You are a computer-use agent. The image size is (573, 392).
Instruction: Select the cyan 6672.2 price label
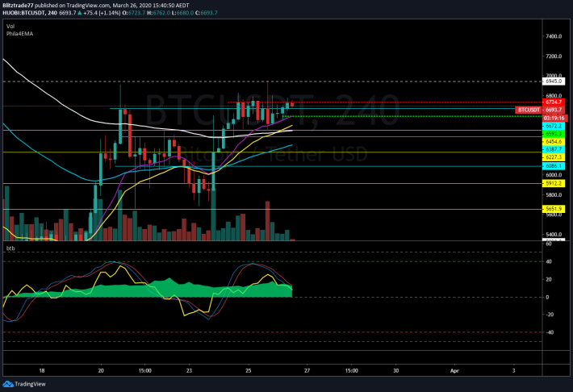pos(554,126)
